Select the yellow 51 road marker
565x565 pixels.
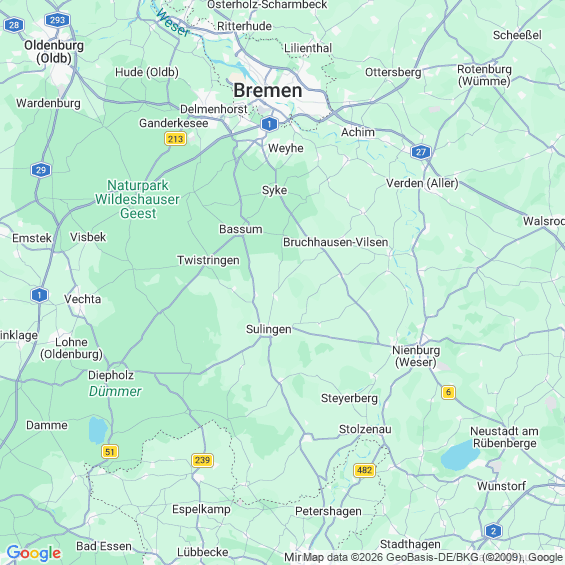pos(110,451)
